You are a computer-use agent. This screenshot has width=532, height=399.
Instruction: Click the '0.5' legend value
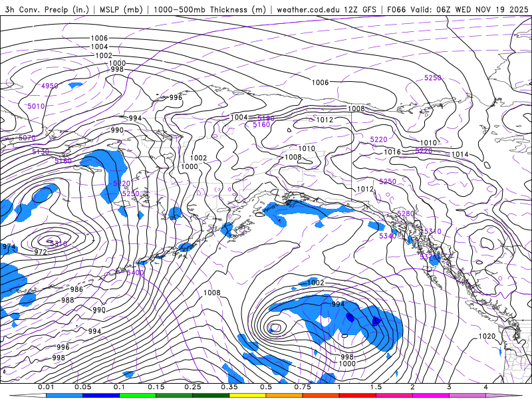coord(266,387)
